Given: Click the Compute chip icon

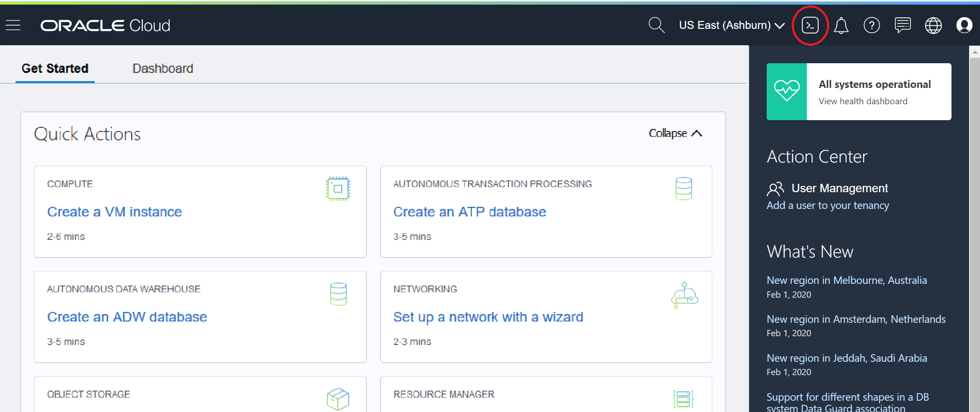Looking at the screenshot, I should point(338,188).
